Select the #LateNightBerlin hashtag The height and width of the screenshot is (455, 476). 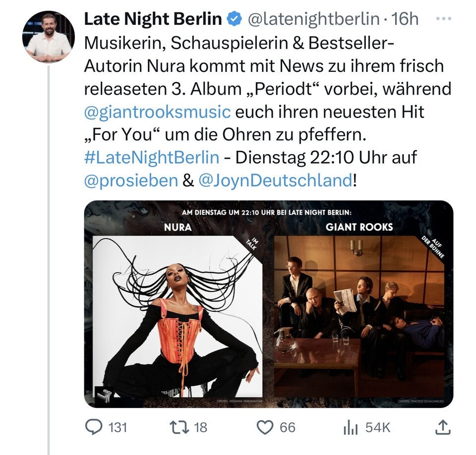pos(152,158)
